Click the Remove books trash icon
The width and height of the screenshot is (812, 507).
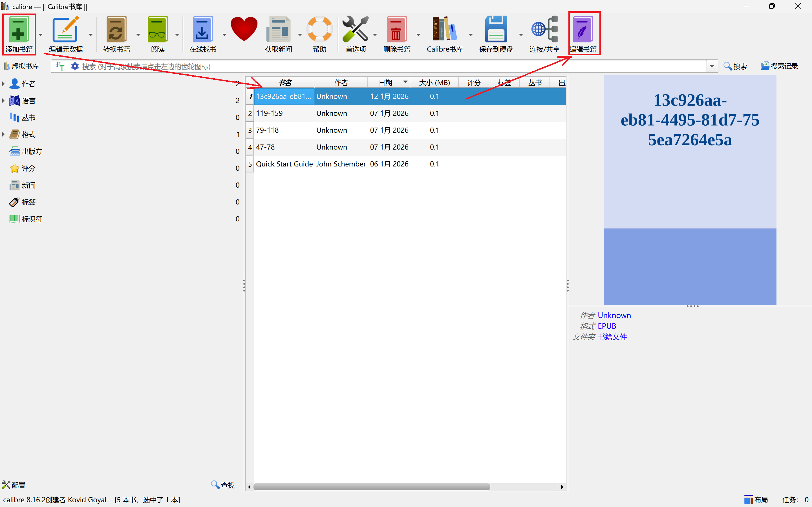pos(396,30)
